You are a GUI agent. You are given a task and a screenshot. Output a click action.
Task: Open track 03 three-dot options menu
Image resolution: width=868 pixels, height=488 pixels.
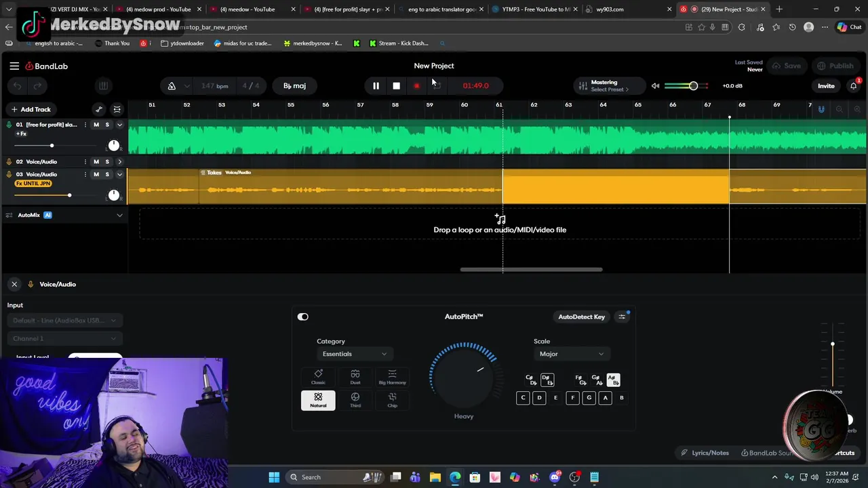pos(85,174)
